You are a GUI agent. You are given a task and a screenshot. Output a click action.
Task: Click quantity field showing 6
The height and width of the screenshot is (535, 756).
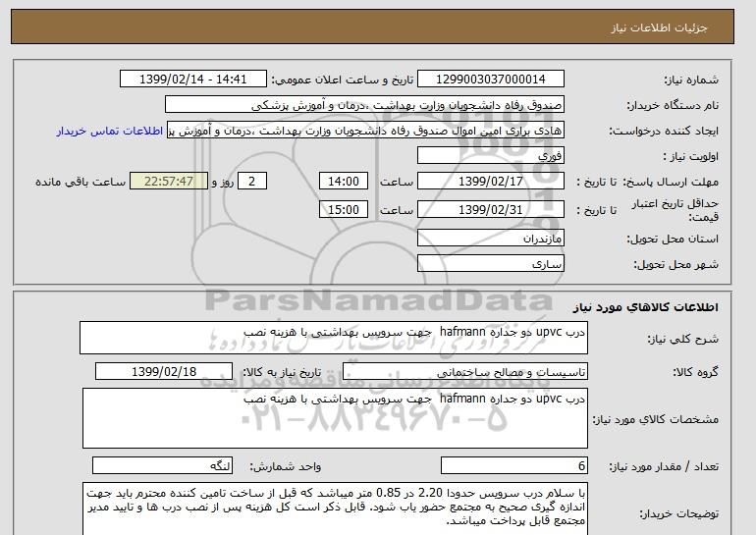click(514, 466)
